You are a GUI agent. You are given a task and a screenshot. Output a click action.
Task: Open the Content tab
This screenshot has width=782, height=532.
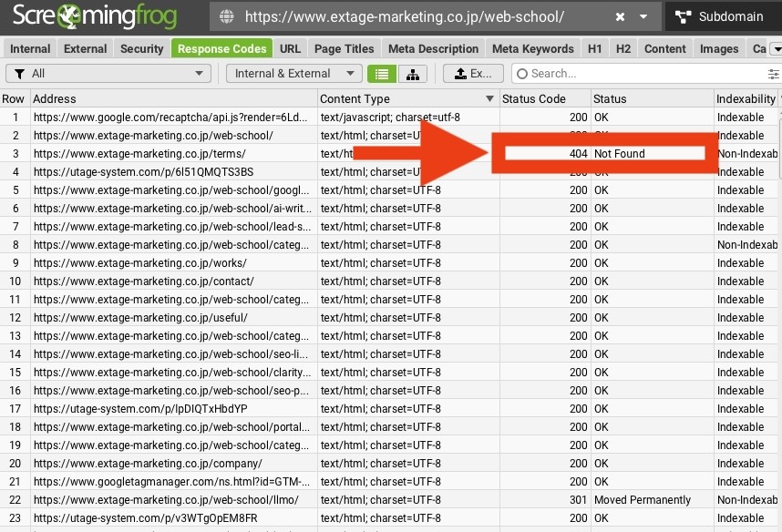[x=664, y=49]
